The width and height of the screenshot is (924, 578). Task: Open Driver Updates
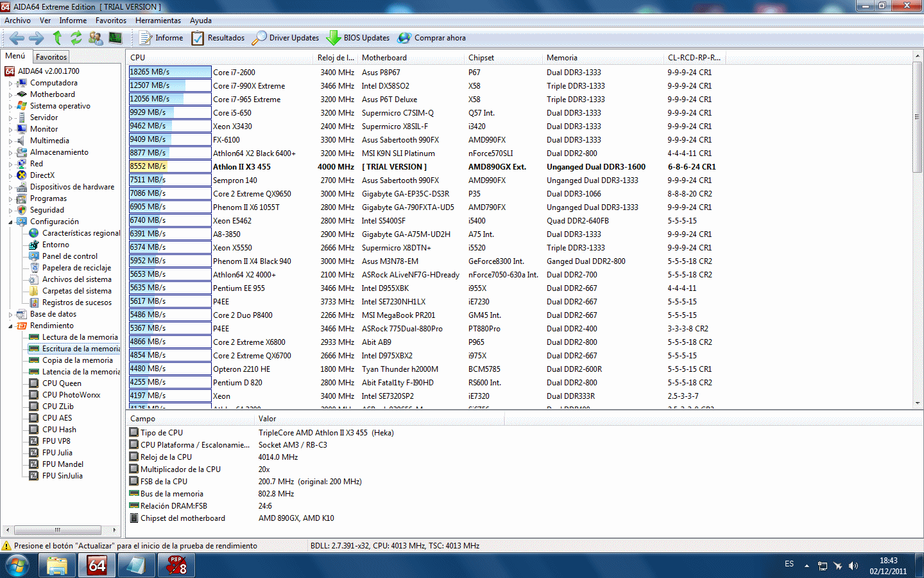click(286, 38)
